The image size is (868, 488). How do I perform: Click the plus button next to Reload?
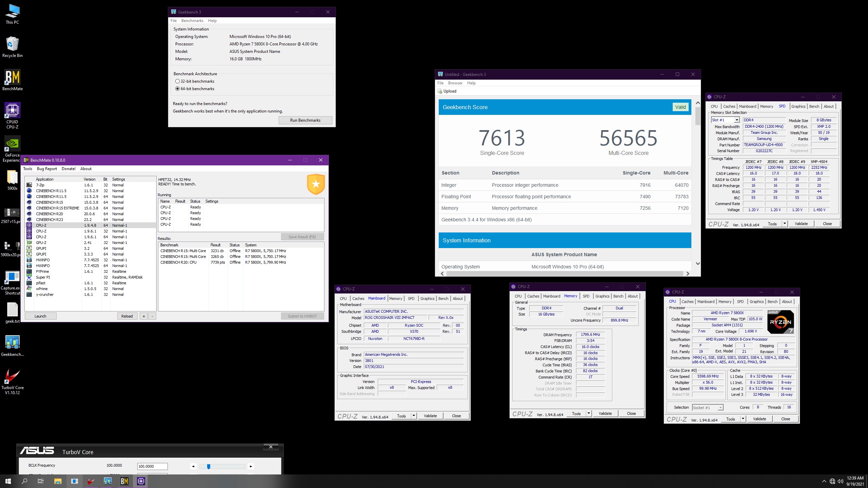click(144, 316)
